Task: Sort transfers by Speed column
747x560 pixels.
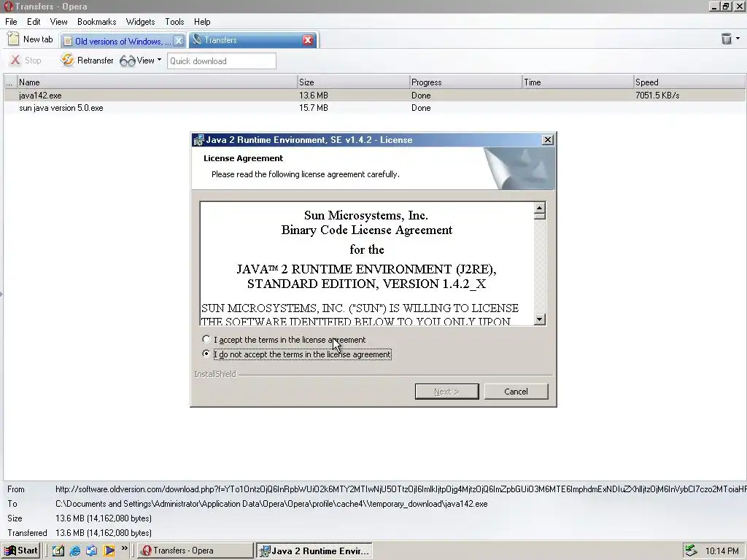Action: click(x=689, y=82)
